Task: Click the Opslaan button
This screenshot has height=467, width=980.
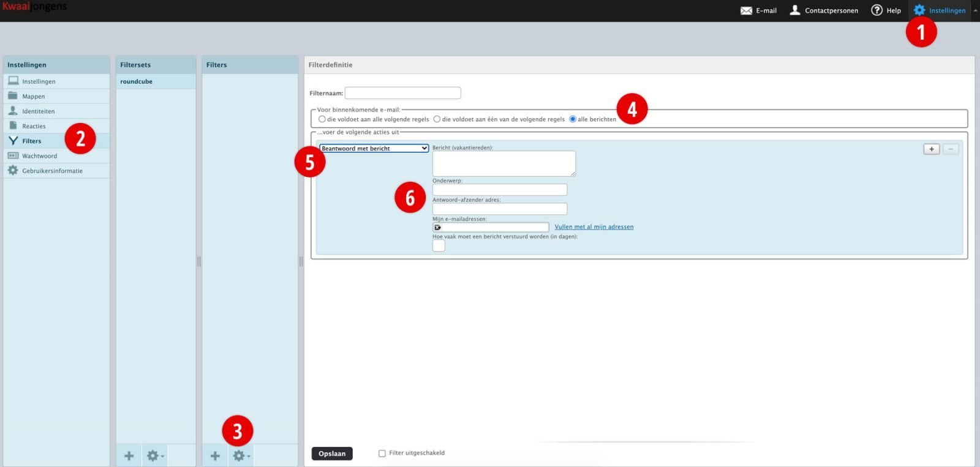Action: [332, 454]
